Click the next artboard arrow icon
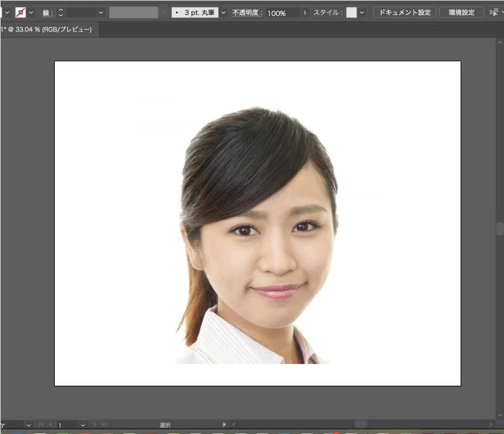 coord(95,425)
